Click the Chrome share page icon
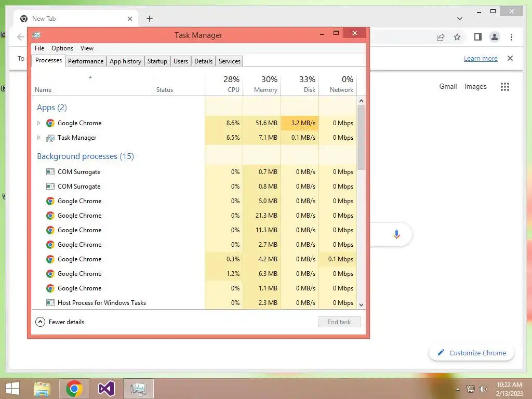This screenshot has height=399, width=532. pos(441,37)
